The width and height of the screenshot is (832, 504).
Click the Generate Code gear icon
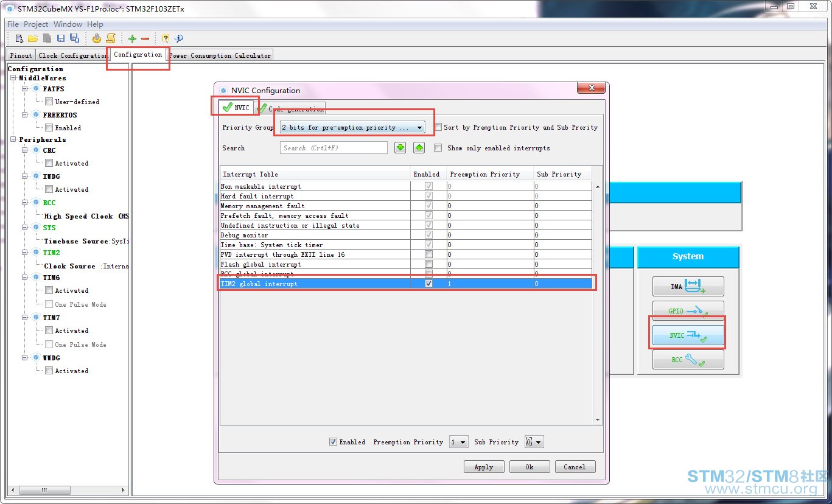point(97,38)
